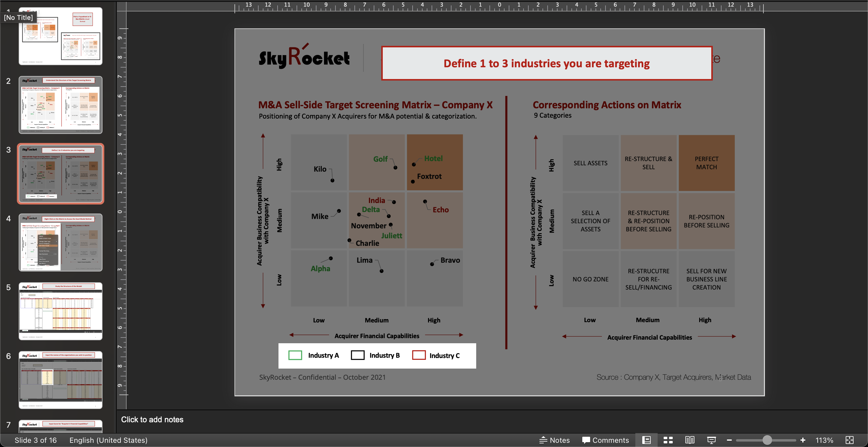Click the 'Golf' data label
Screen dimensions: 868x447
[x=380, y=159]
